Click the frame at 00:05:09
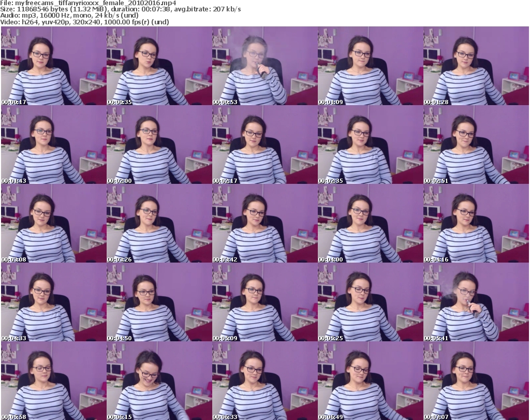This screenshot has width=530, height=420. 264,302
